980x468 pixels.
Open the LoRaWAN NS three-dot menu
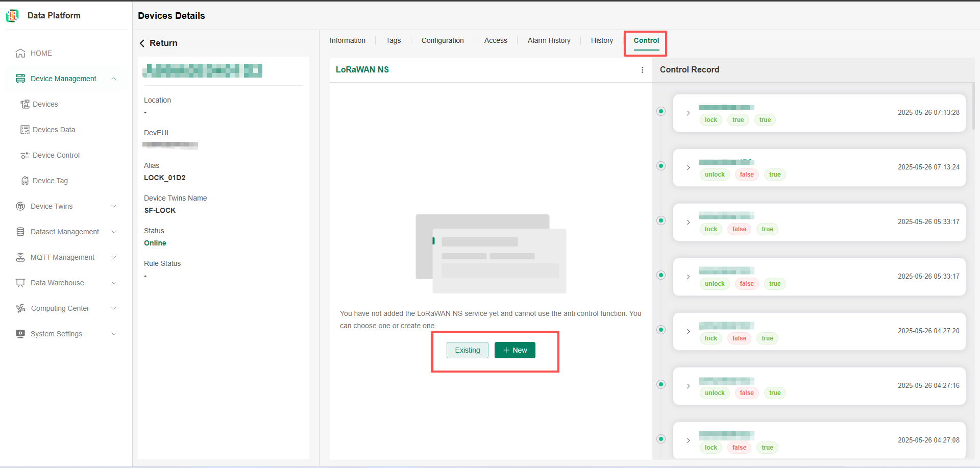(x=642, y=70)
